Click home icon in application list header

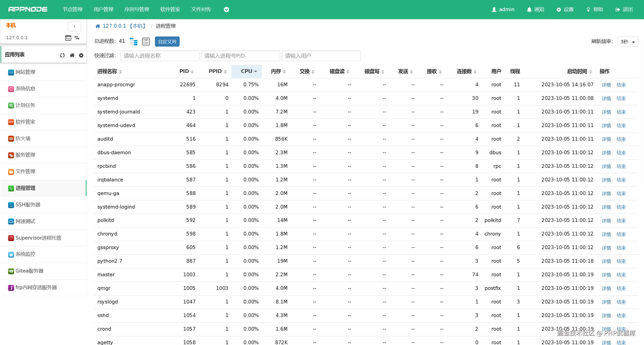point(72,55)
